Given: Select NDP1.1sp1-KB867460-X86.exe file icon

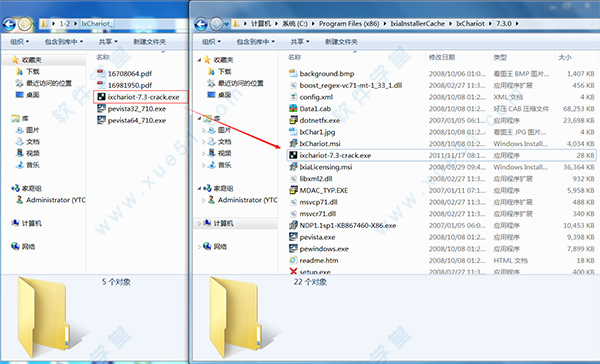Looking at the screenshot, I should (293, 225).
